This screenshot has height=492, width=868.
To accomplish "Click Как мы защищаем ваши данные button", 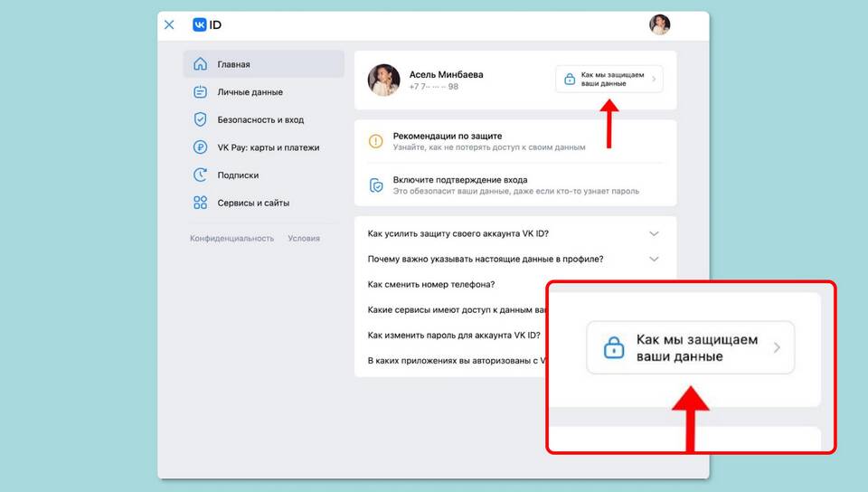I will 609,80.
